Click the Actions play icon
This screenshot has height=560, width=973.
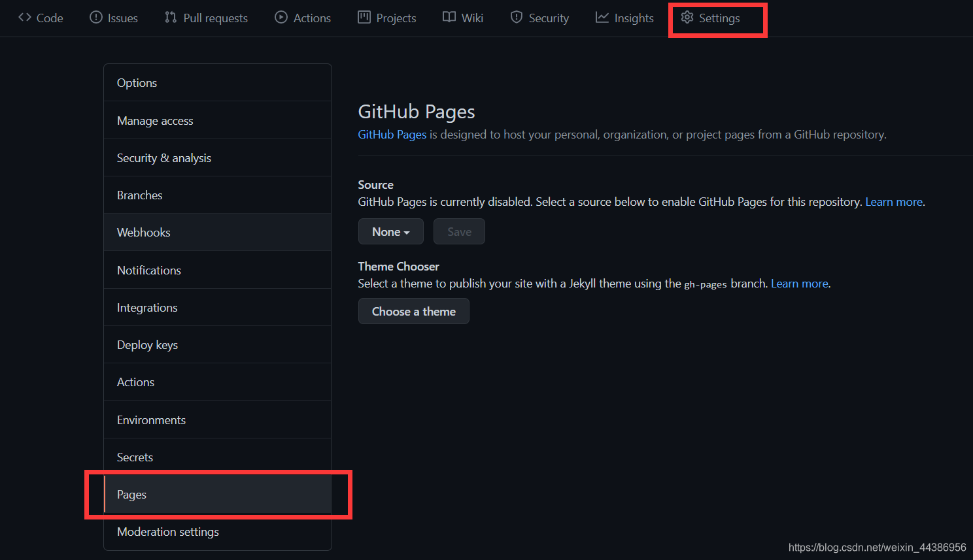(281, 18)
